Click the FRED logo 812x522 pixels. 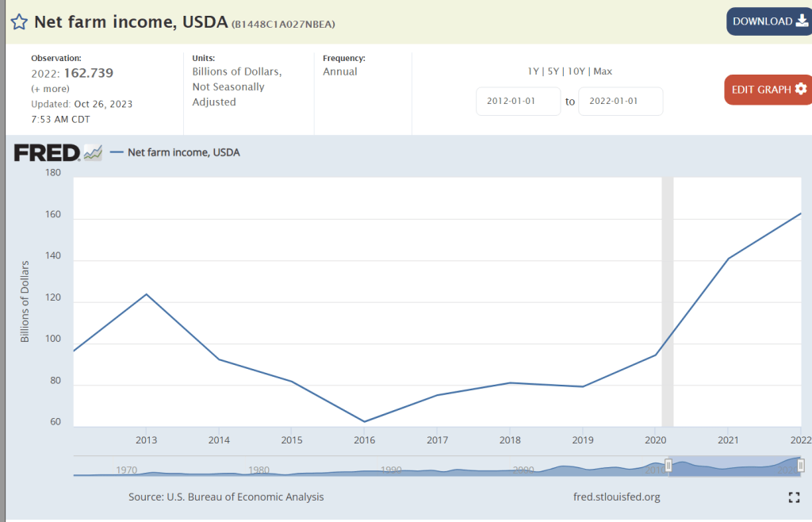[47, 152]
